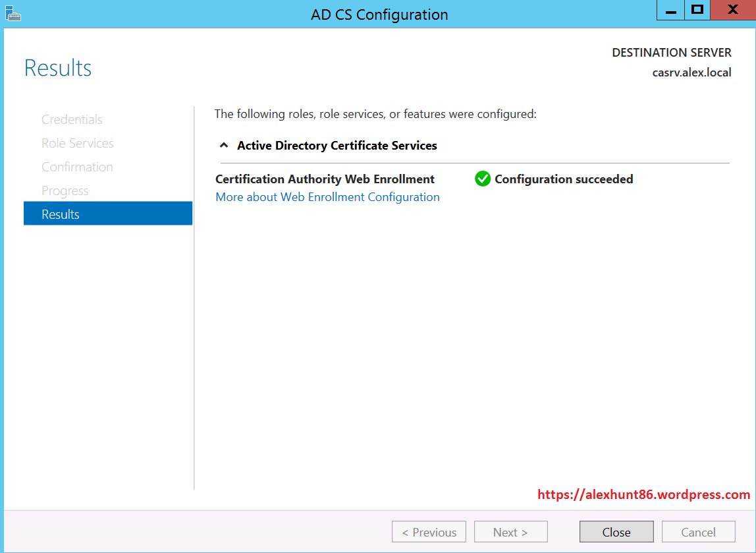Close the wizard using the red X
Viewport: 756px width, 553px height.
coord(732,10)
